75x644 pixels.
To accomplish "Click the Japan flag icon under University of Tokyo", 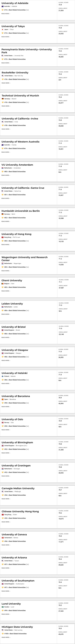I will (x=3, y=30).
